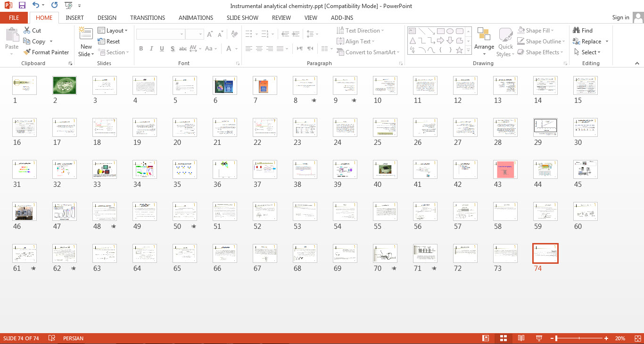The image size is (644, 344).
Task: Toggle Slide Sorter view button
Action: click(x=503, y=338)
